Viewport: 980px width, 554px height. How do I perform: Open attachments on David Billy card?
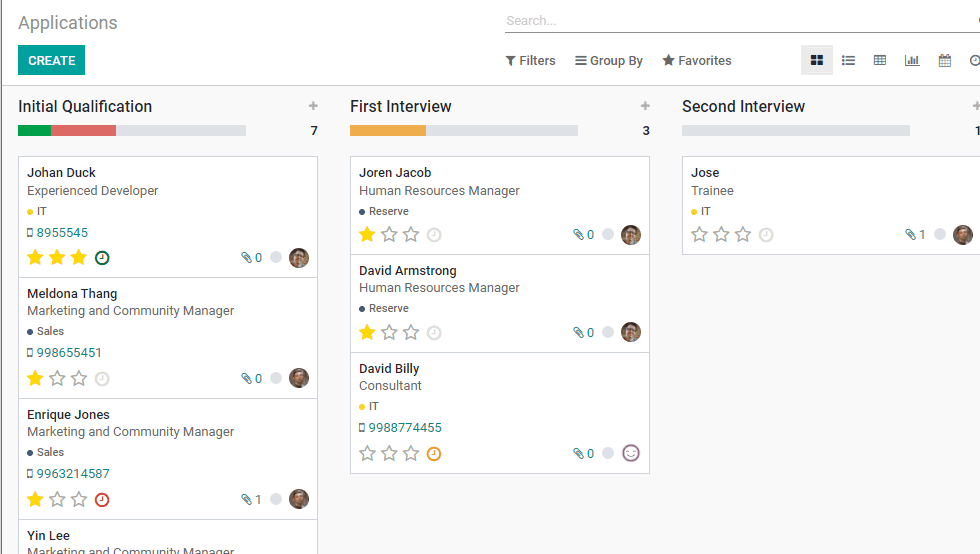click(583, 453)
